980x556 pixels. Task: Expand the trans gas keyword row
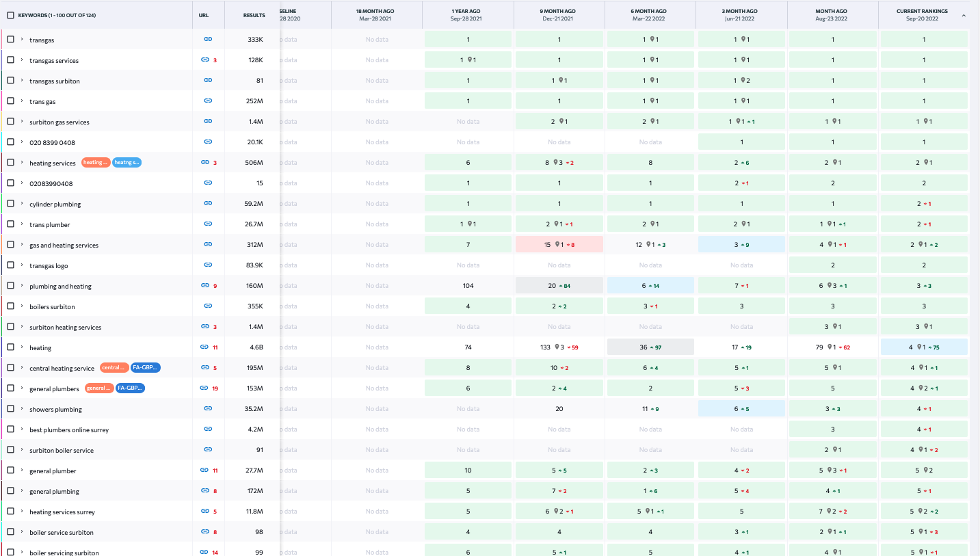click(22, 101)
